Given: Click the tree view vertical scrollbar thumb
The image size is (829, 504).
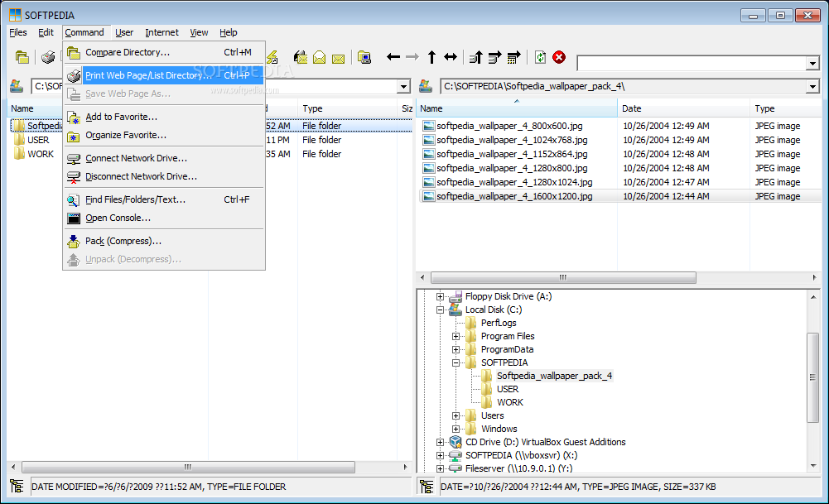Looking at the screenshot, I should coord(813,377).
